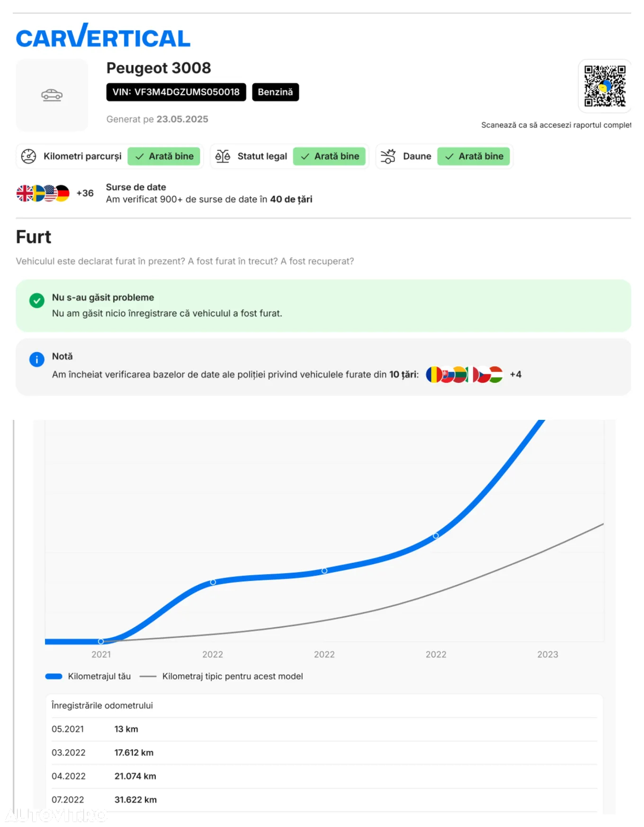The height and width of the screenshot is (827, 644).
Task: Click the car placeholder thumbnail
Action: (52, 95)
